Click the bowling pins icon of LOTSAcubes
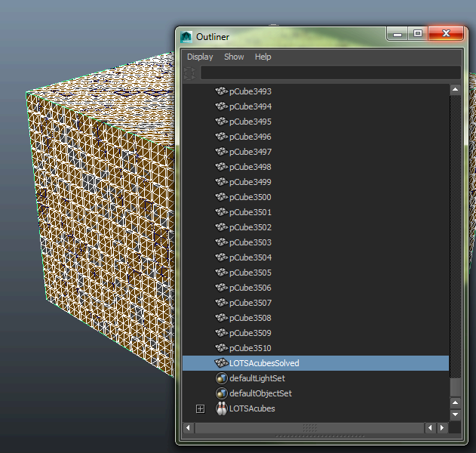This screenshot has width=476, height=453. pos(222,408)
